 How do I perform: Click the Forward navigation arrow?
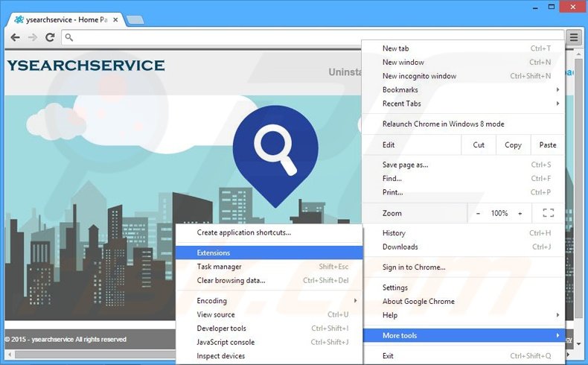click(33, 37)
